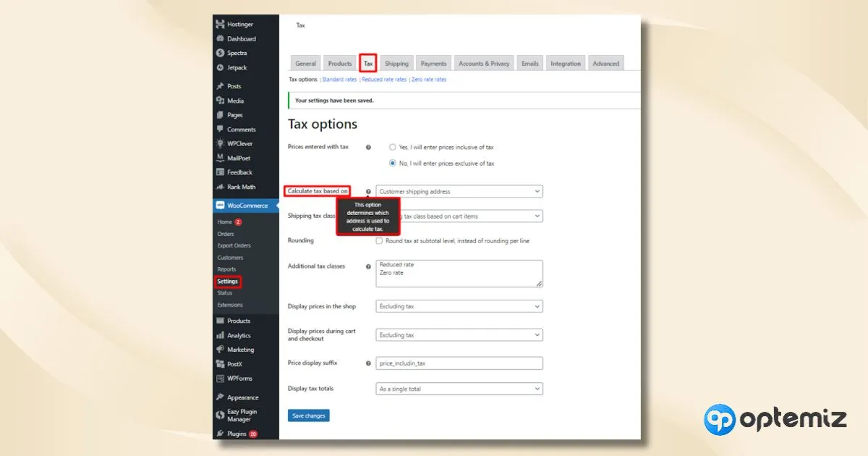The image size is (868, 456).
Task: Open the Standard rates link
Action: click(x=339, y=80)
